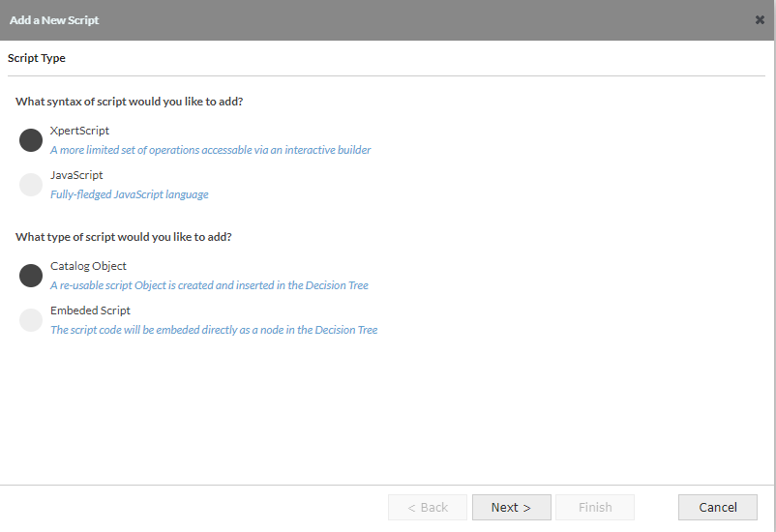Click the Catalog Object option label
Viewport: 776px width, 532px height.
[88, 266]
